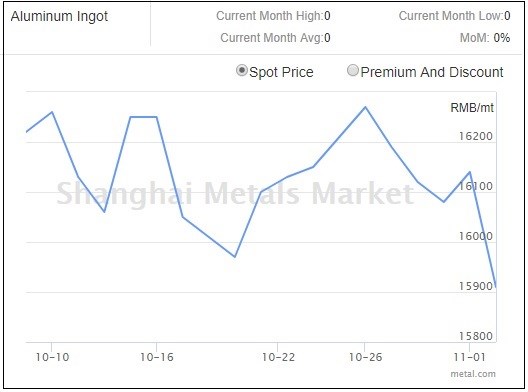Click the chart line's lowest point at far right
Image resolution: width=528 pixels, height=392 pixels.
495,286
